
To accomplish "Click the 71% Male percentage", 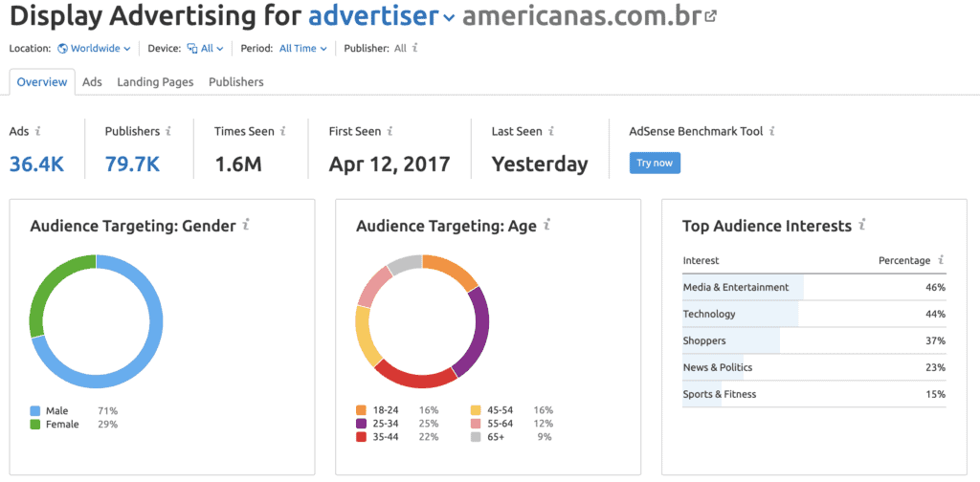I will 107,411.
